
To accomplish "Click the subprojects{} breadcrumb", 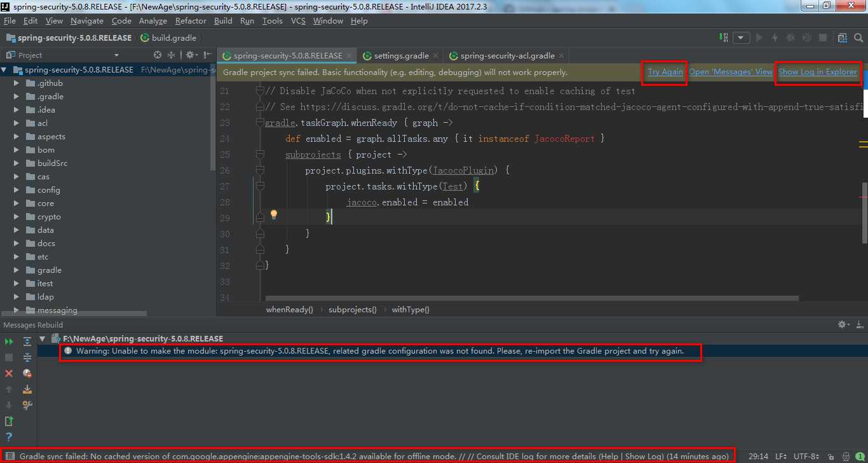I will pos(353,310).
